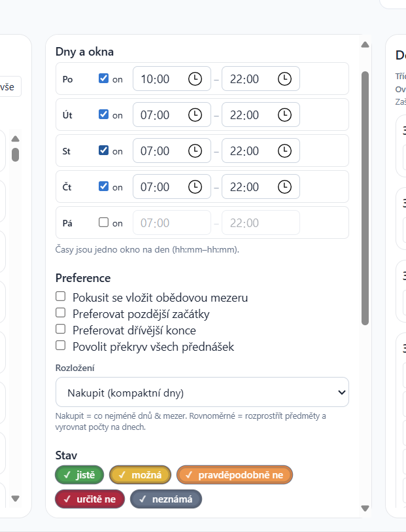Screen dimensions: 406x532
Task: Click the settings panel scroll down arrow
Action: tap(365, 508)
